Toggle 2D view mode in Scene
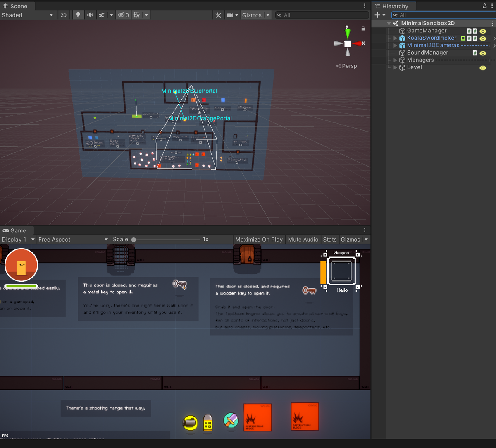The height and width of the screenshot is (448, 496). point(63,15)
